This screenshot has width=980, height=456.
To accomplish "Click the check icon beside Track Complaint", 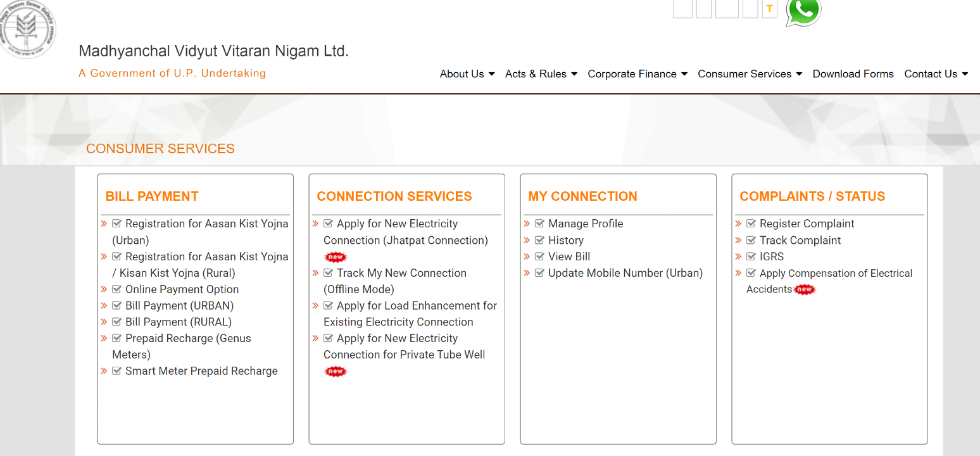I will (x=751, y=240).
